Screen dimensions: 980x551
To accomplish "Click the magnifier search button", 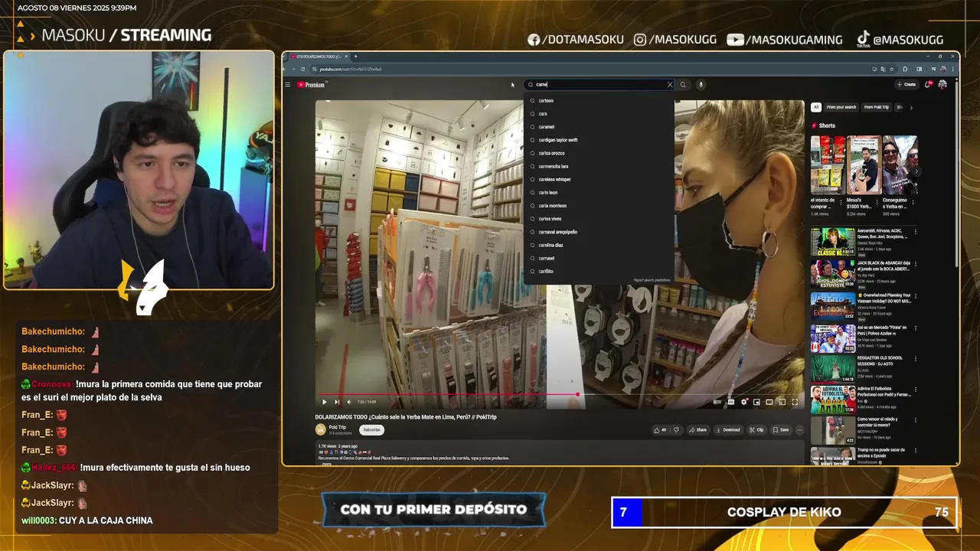I will 683,85.
